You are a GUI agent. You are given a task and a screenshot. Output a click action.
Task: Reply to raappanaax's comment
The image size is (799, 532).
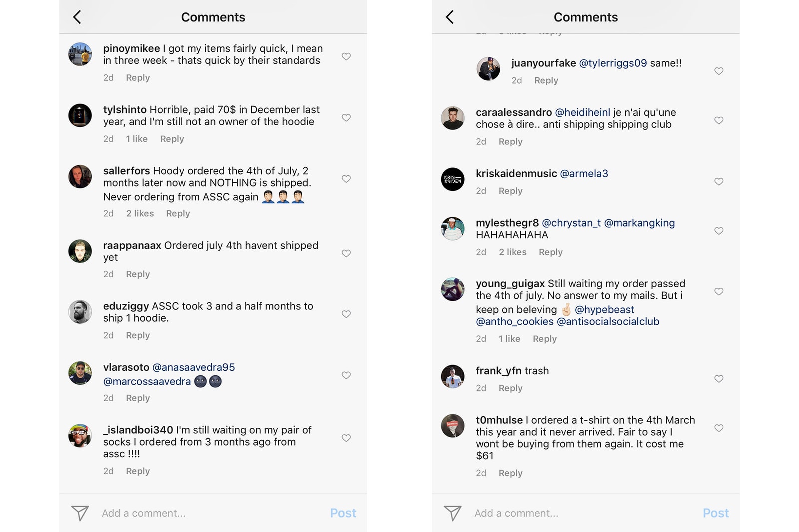pos(138,274)
